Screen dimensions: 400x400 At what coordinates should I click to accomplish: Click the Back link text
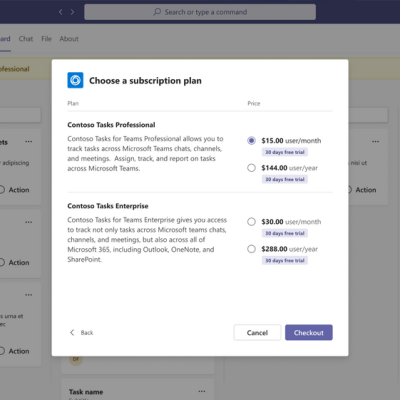click(x=87, y=333)
